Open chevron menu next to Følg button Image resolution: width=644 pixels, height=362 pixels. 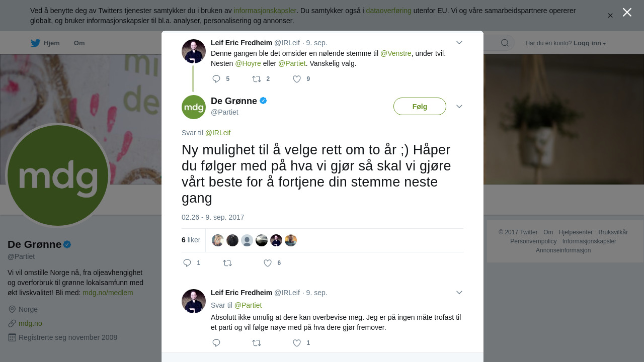coord(459,107)
